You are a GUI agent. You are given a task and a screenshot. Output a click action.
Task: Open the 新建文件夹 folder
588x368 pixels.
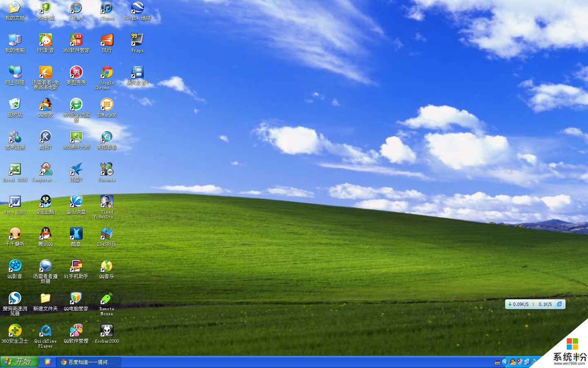coord(45,298)
